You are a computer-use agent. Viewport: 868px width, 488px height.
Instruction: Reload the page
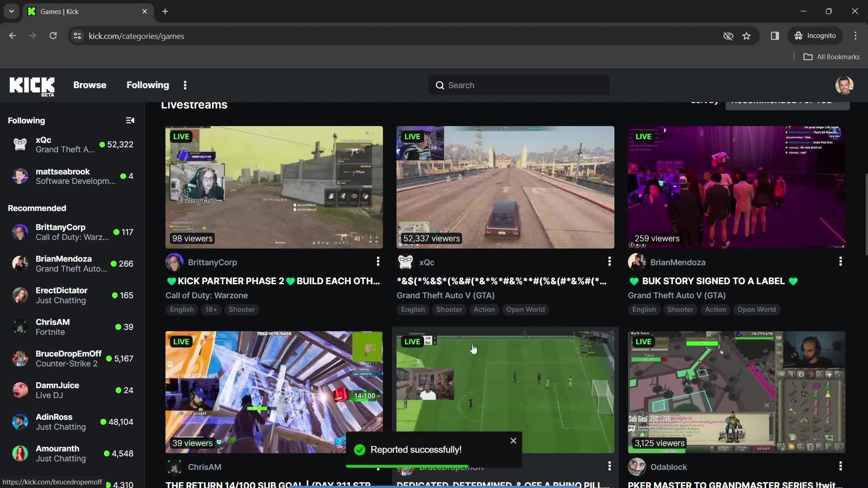click(53, 36)
